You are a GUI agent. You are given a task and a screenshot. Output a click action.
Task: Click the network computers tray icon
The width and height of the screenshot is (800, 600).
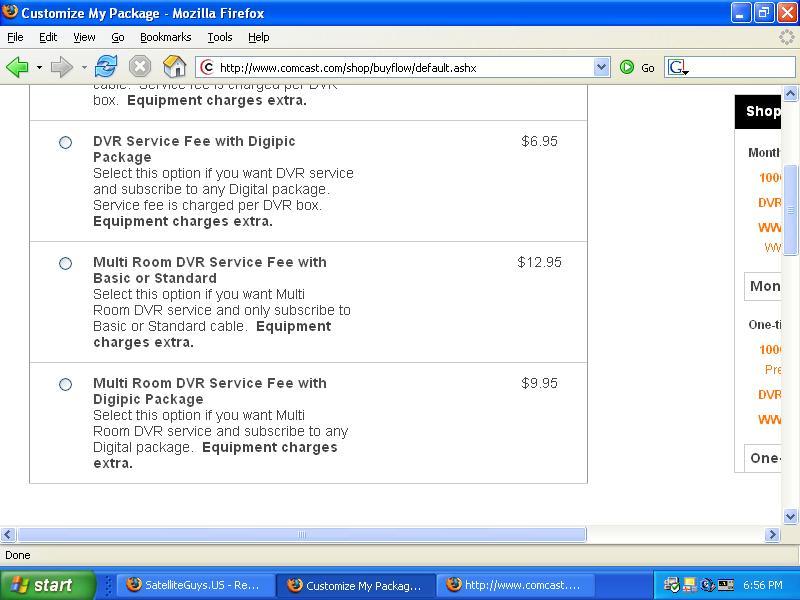tap(690, 585)
